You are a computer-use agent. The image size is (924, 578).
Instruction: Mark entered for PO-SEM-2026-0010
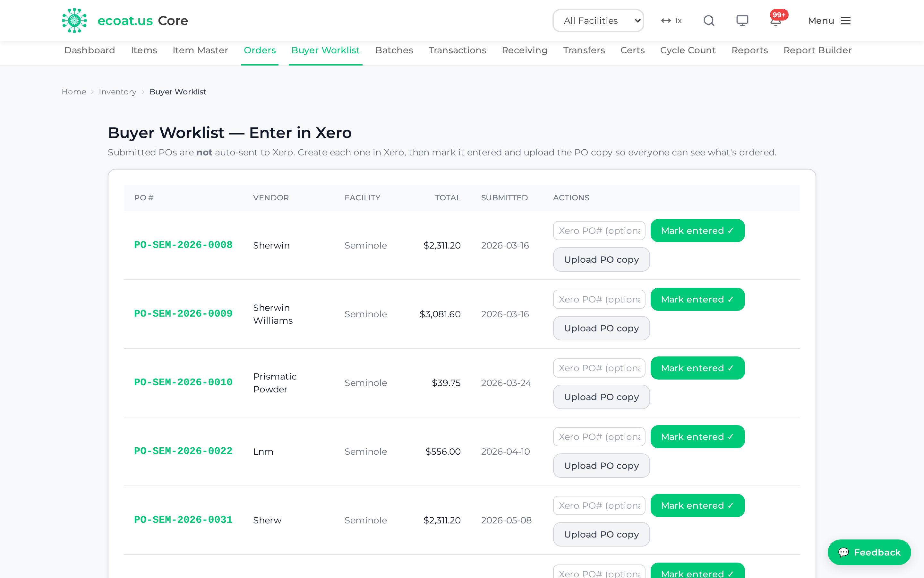(697, 368)
